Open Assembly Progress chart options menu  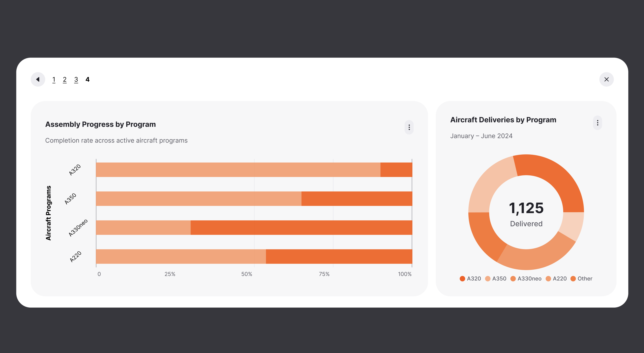pos(409,128)
